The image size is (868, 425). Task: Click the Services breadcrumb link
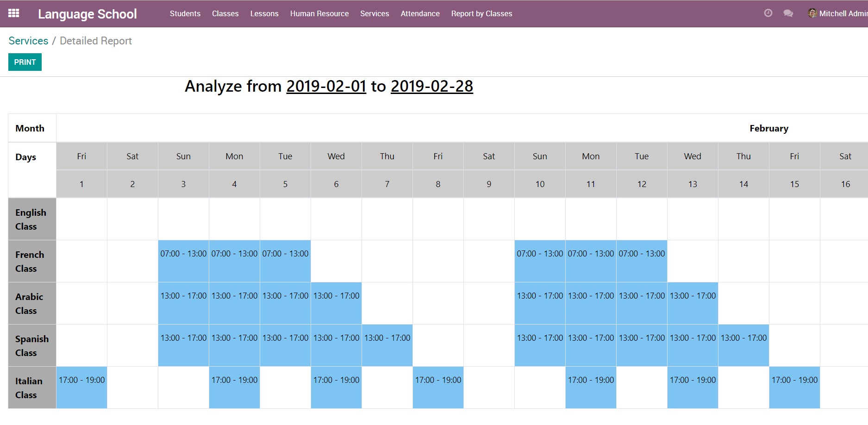click(28, 41)
